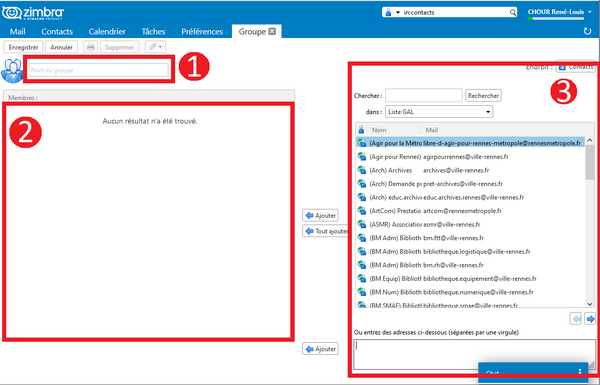Image resolution: width=600 pixels, height=385 pixels.
Task: Close the Groupe tab
Action: click(x=272, y=31)
